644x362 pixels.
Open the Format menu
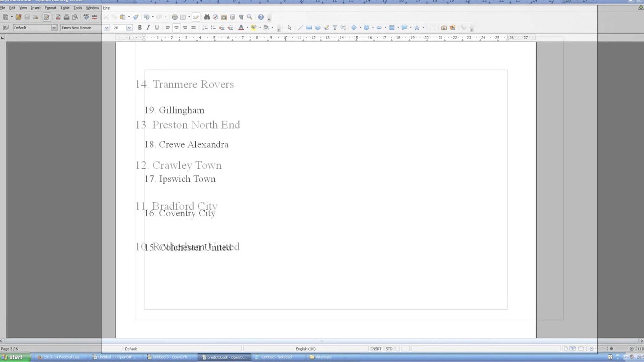50,8
